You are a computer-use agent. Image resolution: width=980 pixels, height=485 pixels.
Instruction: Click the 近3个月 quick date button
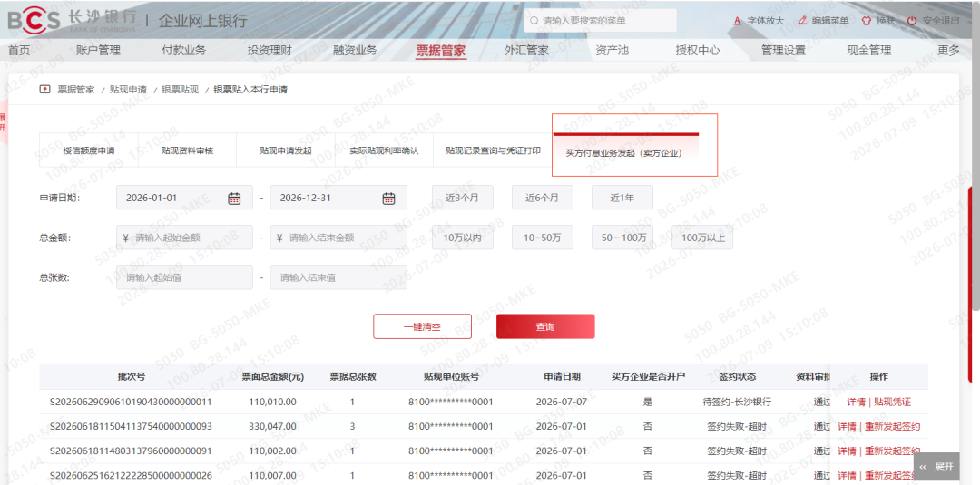tap(463, 198)
